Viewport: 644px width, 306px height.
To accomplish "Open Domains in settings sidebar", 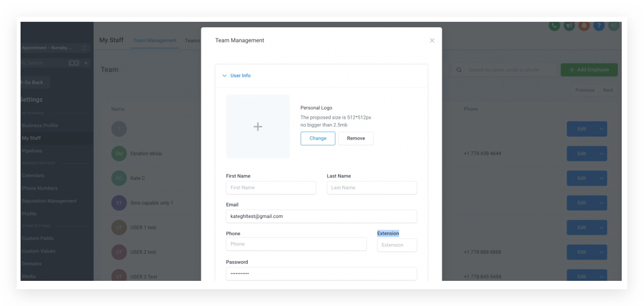I will (x=31, y=264).
